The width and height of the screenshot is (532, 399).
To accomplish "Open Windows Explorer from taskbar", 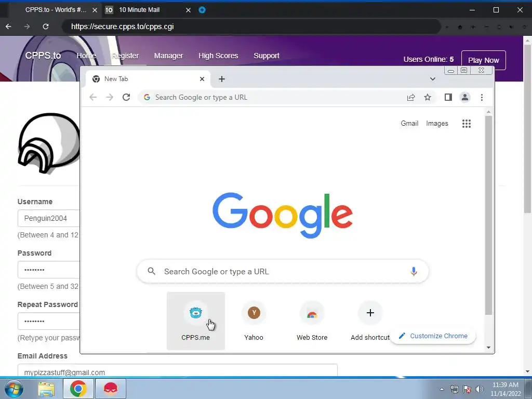I will tap(46, 389).
